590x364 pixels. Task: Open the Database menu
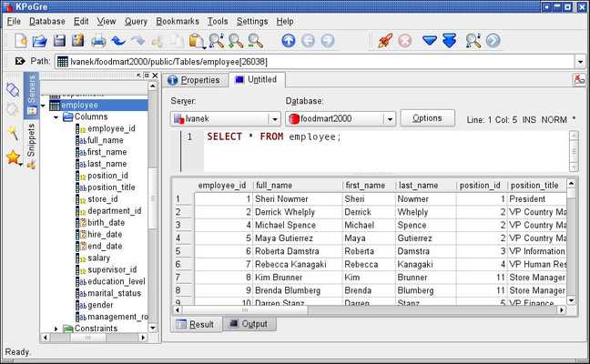coord(47,22)
